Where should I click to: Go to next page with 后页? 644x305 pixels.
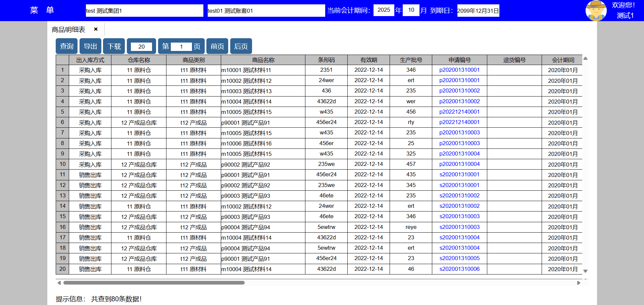pyautogui.click(x=241, y=46)
